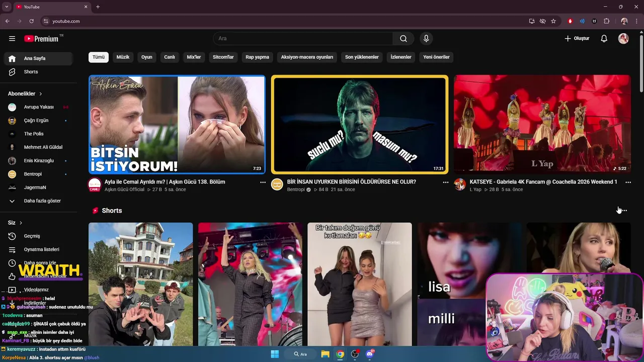Open Chrome from the taskbar
The width and height of the screenshot is (644, 362).
pyautogui.click(x=341, y=354)
